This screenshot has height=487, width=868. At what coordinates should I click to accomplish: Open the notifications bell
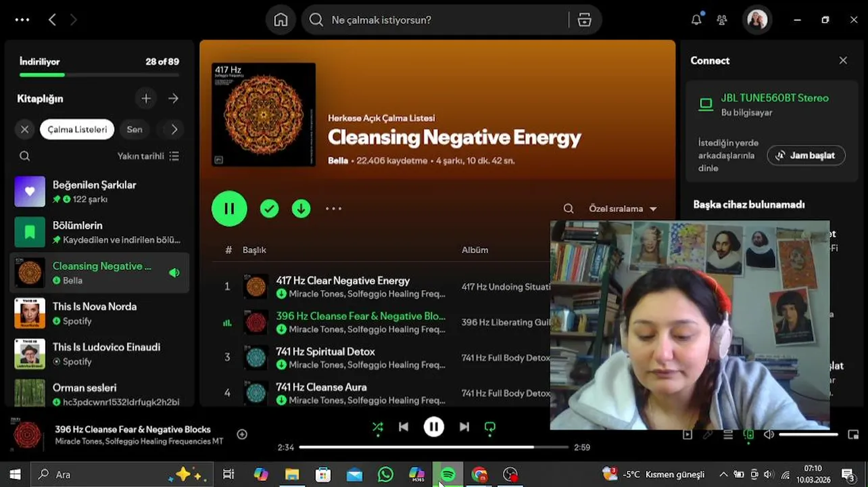[x=696, y=20]
